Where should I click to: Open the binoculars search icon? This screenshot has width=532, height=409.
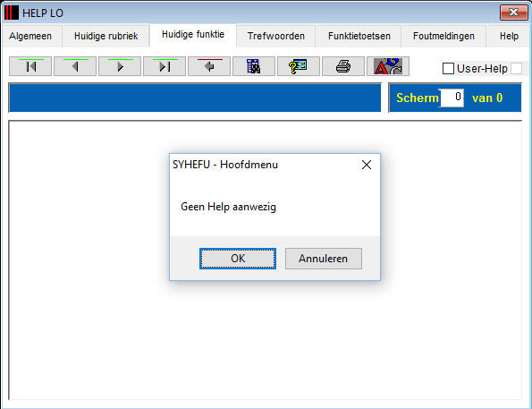[254, 66]
